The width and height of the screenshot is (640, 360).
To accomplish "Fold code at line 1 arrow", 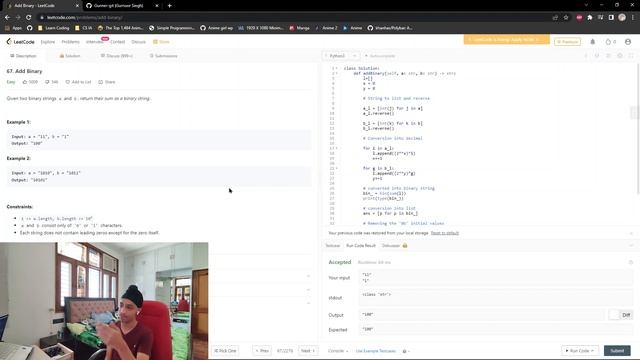I will click(337, 68).
